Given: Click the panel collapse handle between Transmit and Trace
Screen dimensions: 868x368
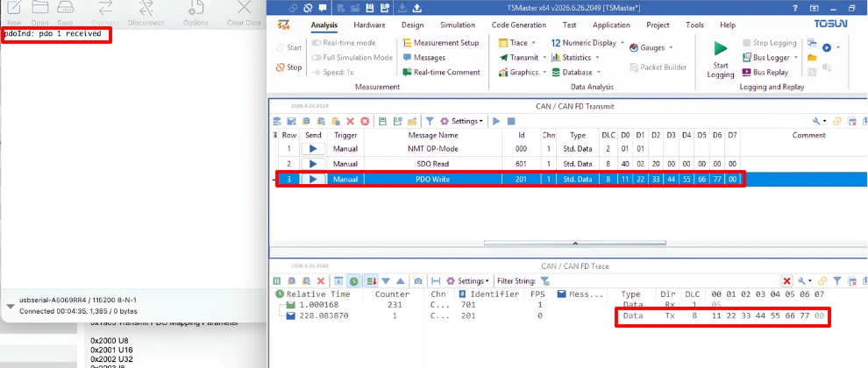Looking at the screenshot, I should 574,243.
